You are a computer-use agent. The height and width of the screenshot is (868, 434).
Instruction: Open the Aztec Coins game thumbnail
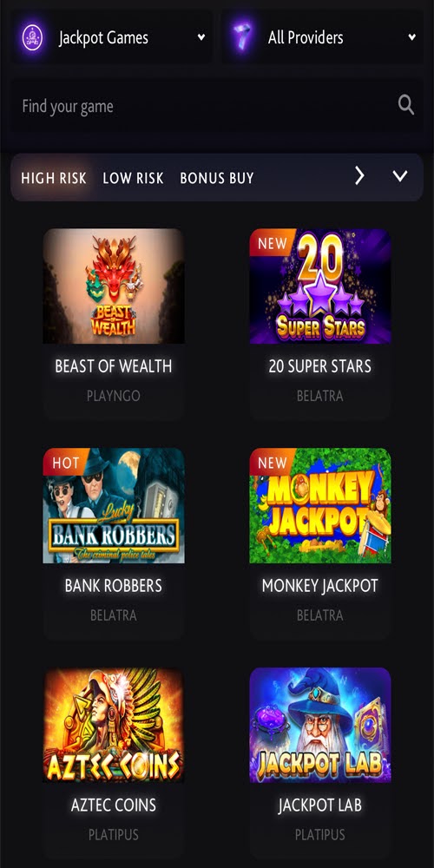(114, 725)
